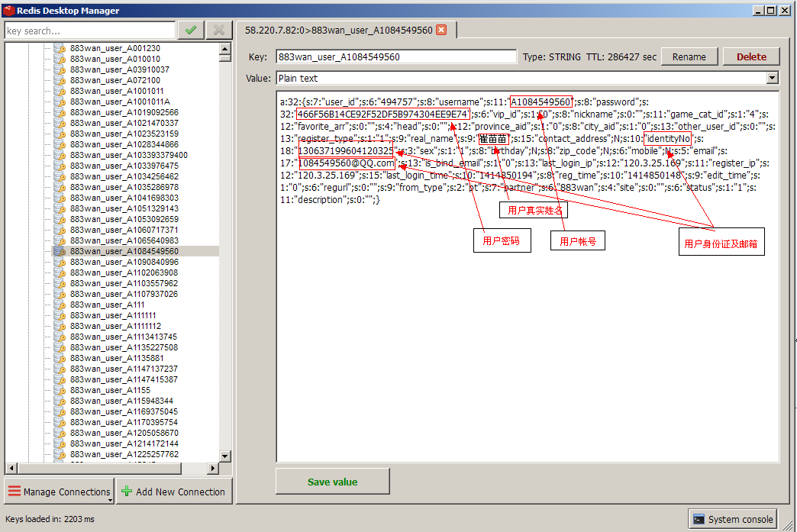Click the Add New Connection button

pyautogui.click(x=174, y=492)
